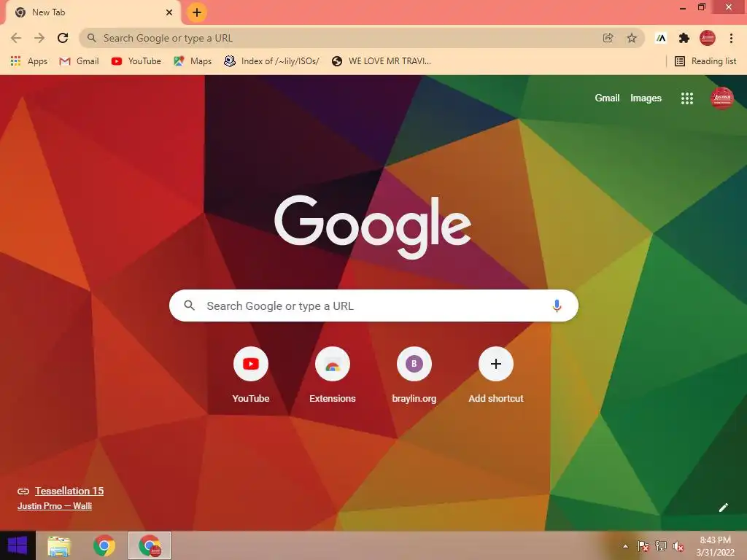Open the Tessellation 15 theme link
Screen dimensions: 747x560
(69, 491)
